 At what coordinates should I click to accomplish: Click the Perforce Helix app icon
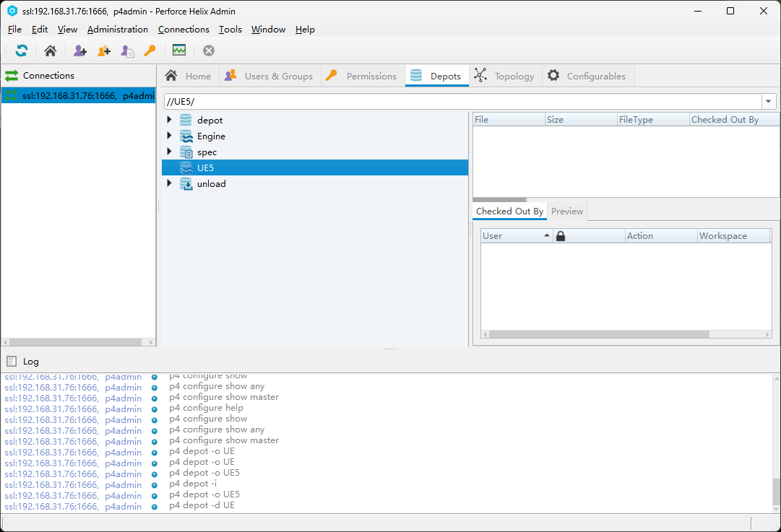coord(12,10)
